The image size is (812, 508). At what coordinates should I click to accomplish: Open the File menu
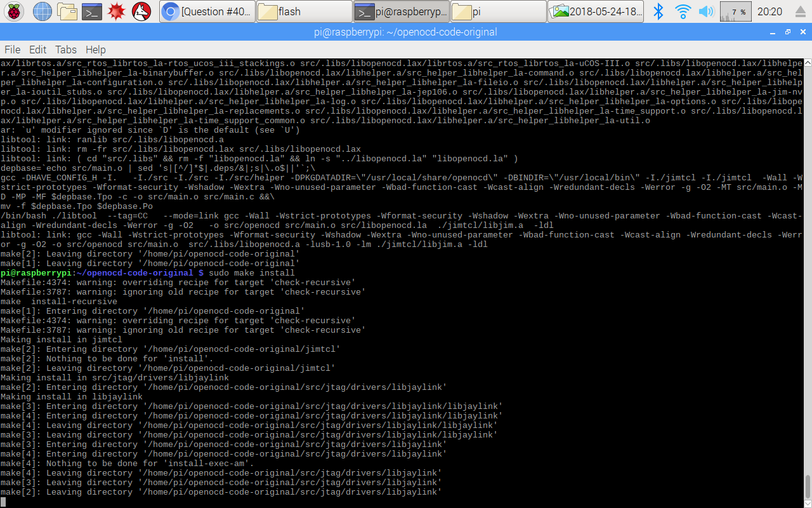[13, 50]
